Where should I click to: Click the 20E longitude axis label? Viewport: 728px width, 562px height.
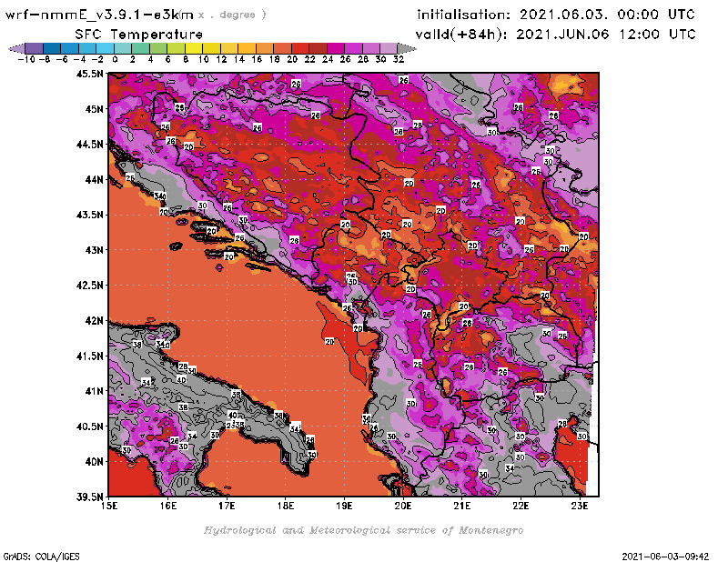point(403,506)
